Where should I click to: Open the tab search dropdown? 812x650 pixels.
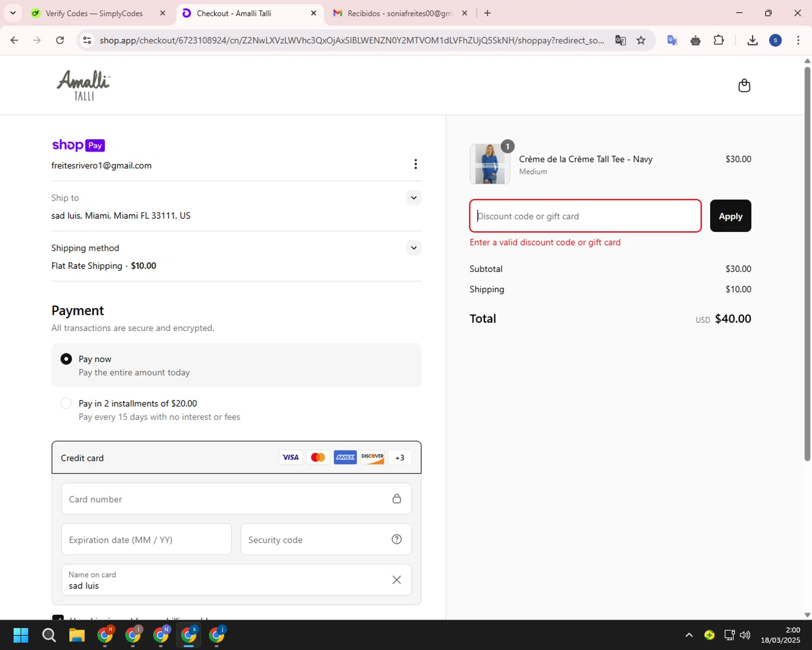point(12,13)
